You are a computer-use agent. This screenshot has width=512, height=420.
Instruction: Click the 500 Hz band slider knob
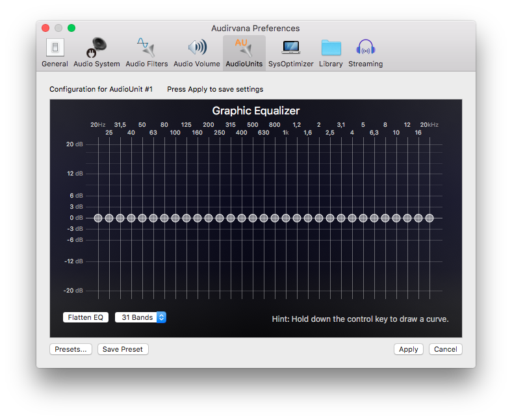coord(253,218)
